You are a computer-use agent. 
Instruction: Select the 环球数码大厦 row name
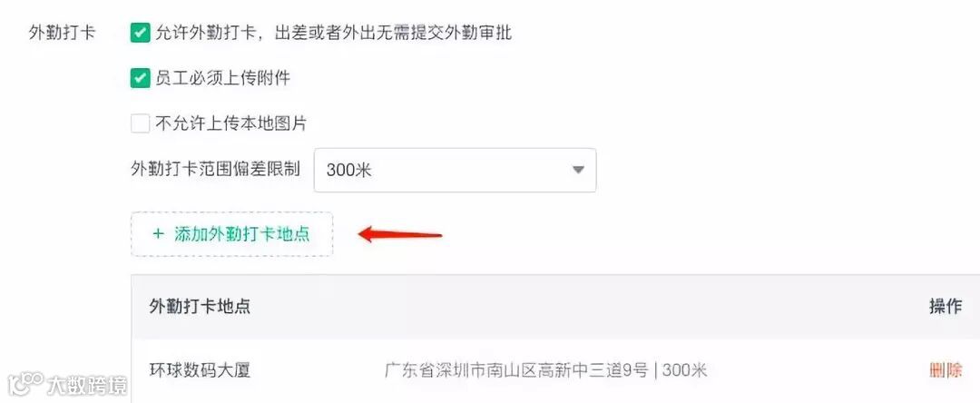coord(200,370)
